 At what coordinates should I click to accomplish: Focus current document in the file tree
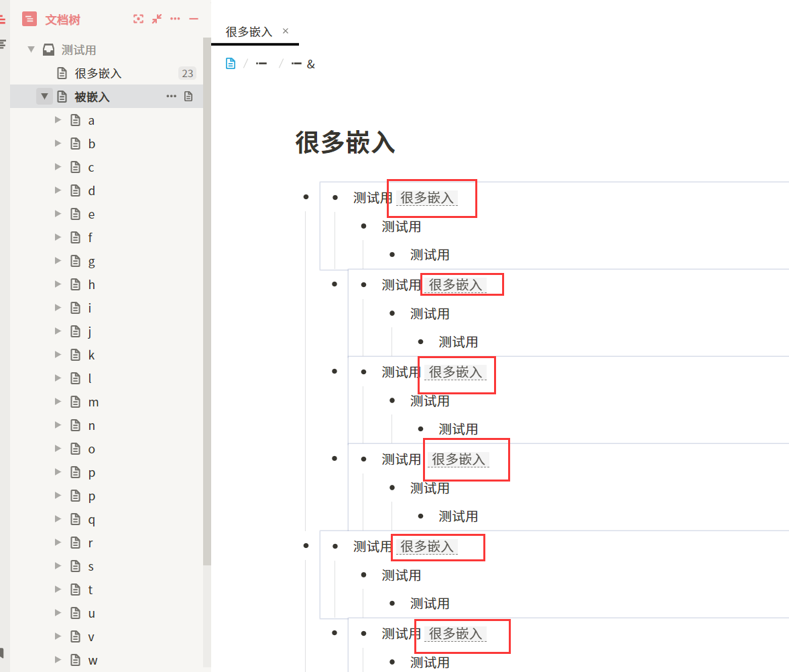[x=138, y=19]
